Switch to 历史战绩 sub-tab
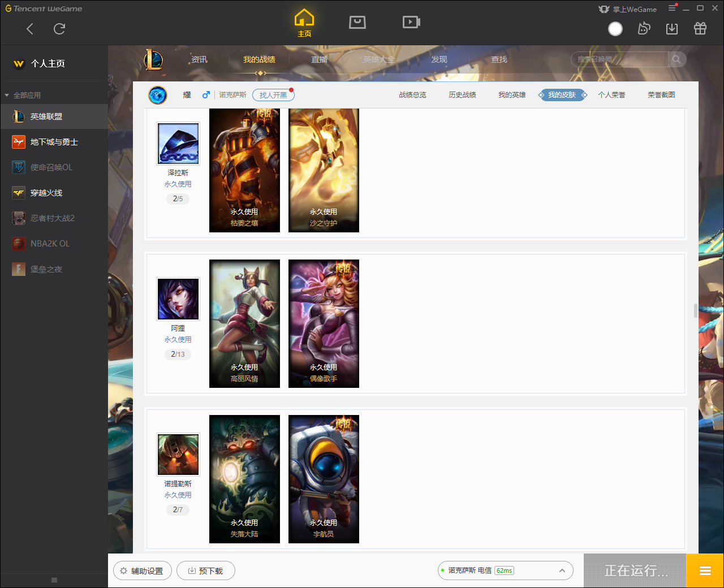This screenshot has height=588, width=724. coord(462,95)
